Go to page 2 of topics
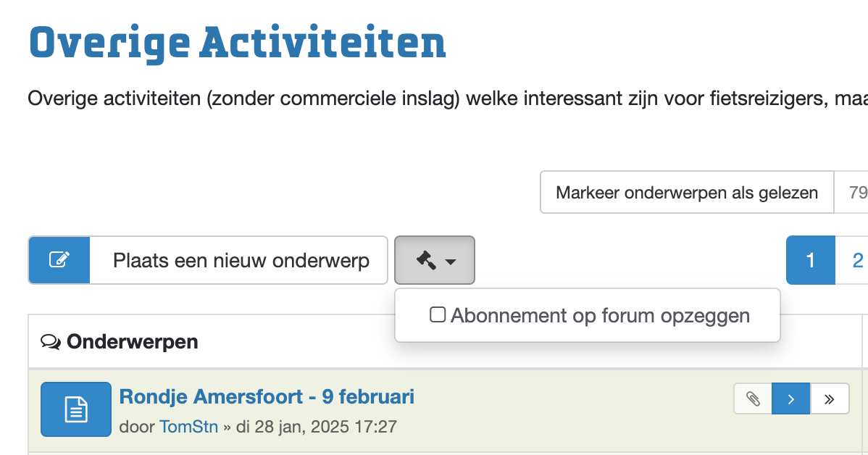This screenshot has width=868, height=455. click(857, 260)
